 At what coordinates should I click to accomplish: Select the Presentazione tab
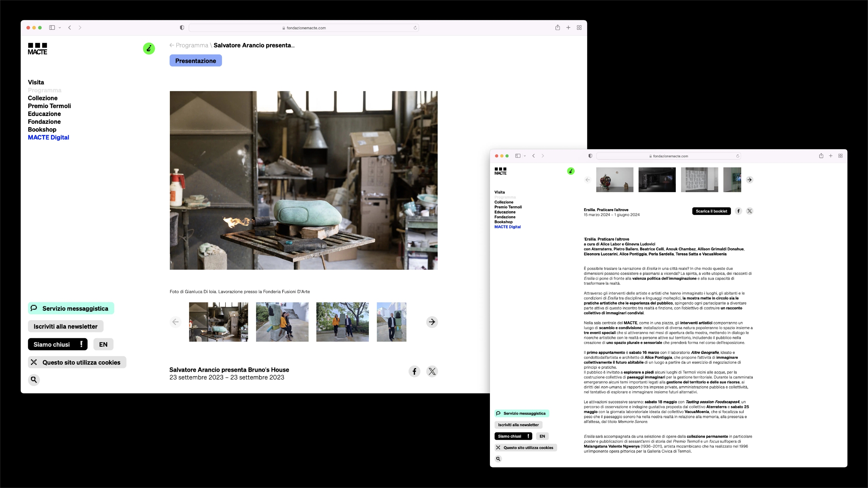pos(196,61)
